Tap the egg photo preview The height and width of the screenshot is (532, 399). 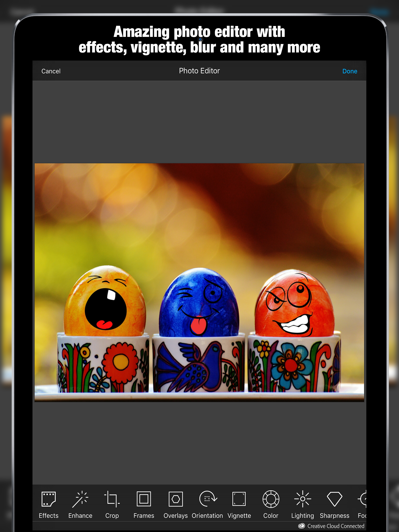pos(199,282)
